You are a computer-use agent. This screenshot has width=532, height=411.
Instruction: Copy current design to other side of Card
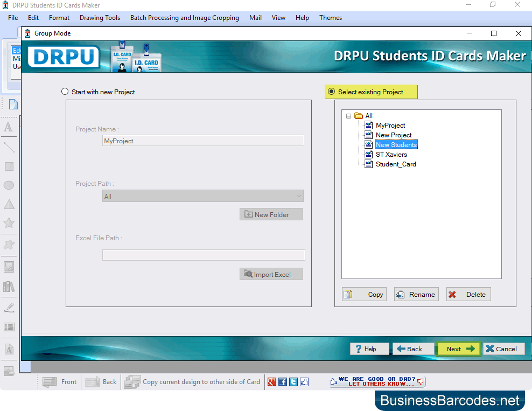pos(192,382)
